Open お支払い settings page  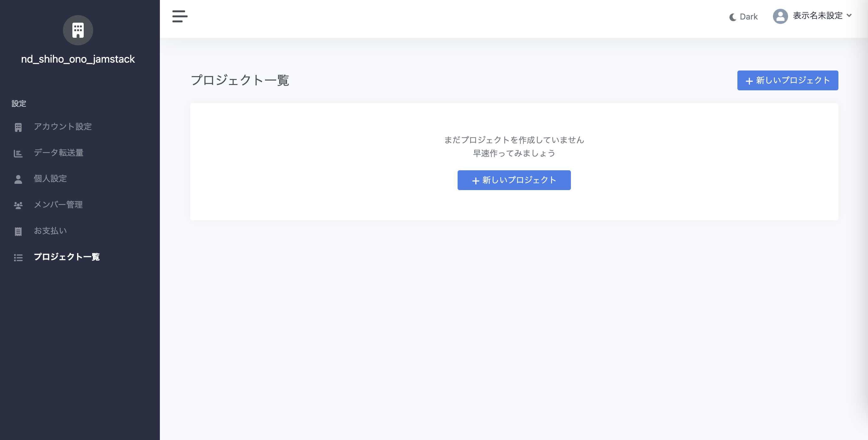[x=50, y=231]
